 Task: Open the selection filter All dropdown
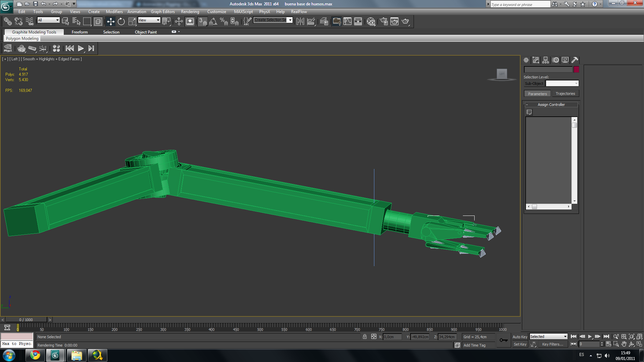click(x=48, y=20)
